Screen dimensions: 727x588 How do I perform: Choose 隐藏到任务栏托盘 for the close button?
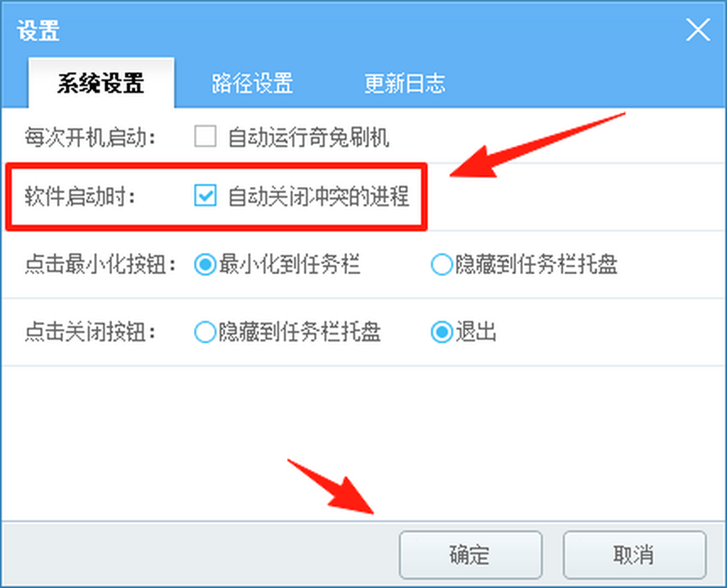point(205,332)
